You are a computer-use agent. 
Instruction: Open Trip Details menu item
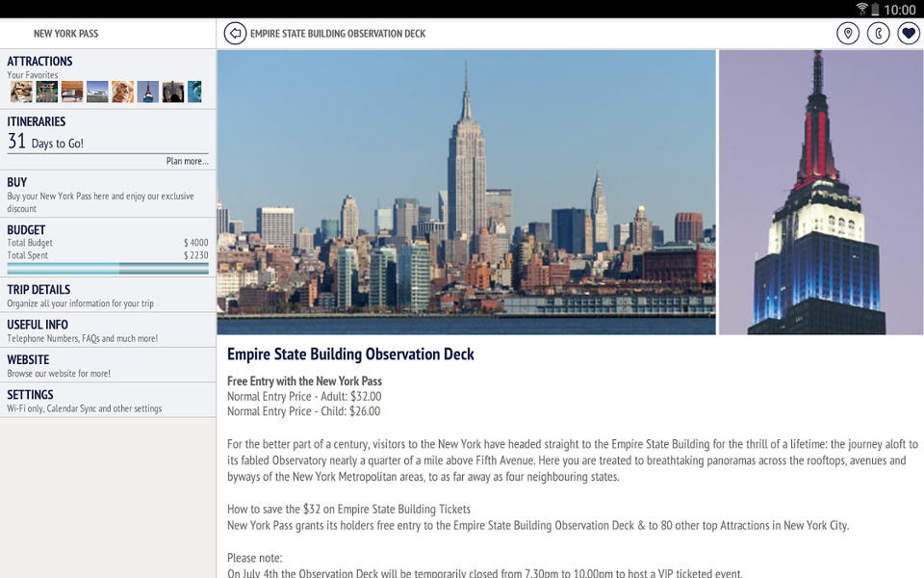[x=108, y=295]
